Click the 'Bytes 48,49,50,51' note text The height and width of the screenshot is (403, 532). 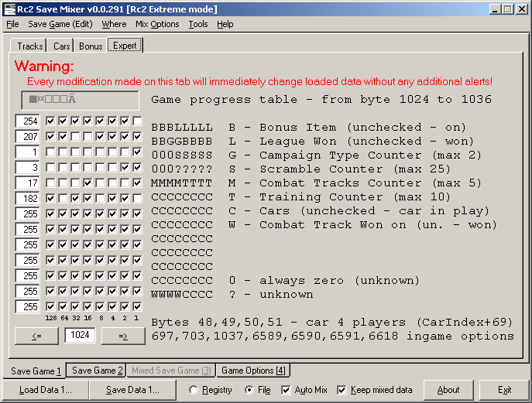pos(331,322)
